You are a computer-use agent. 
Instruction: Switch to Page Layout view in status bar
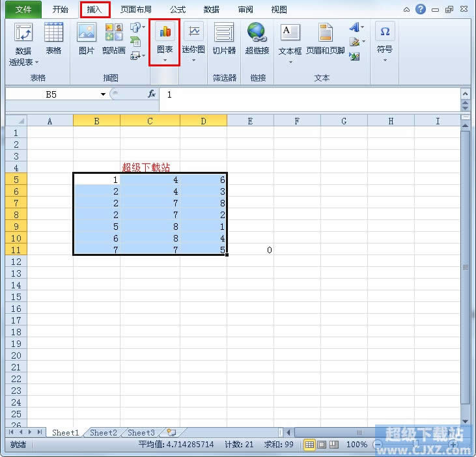(322, 445)
